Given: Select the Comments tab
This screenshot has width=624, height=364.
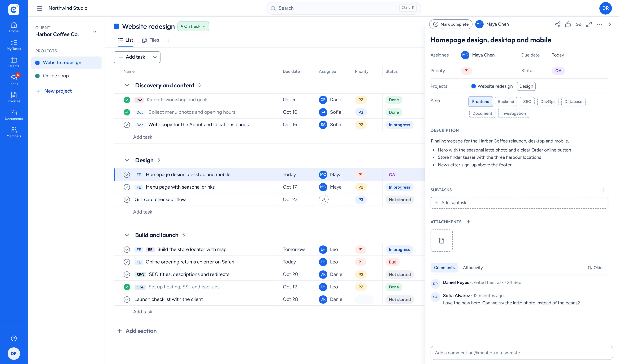Looking at the screenshot, I should (444, 268).
